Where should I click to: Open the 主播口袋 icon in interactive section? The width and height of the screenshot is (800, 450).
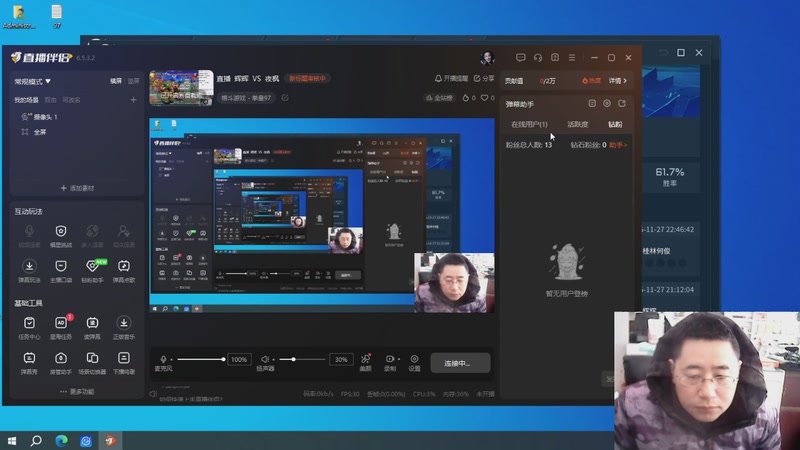(x=61, y=271)
